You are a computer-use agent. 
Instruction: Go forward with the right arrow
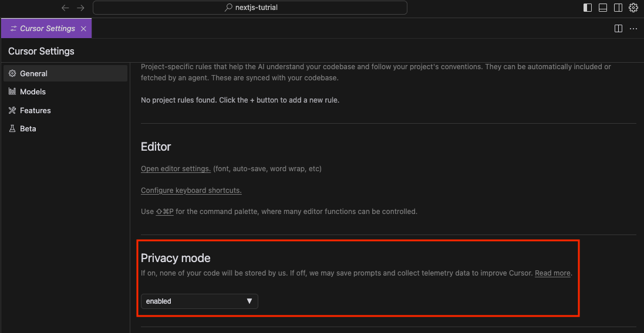tap(80, 8)
